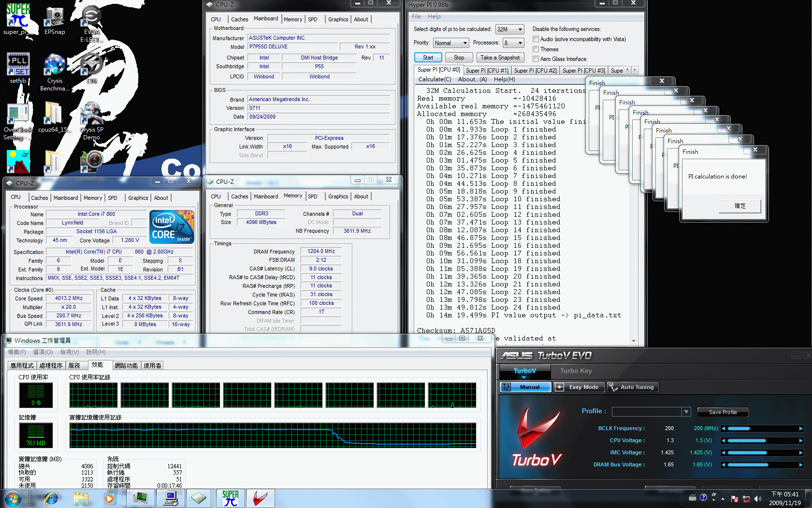Image resolution: width=812 pixels, height=508 pixels.
Task: Click the taskbar clock showing 05:41
Action: click(x=785, y=499)
